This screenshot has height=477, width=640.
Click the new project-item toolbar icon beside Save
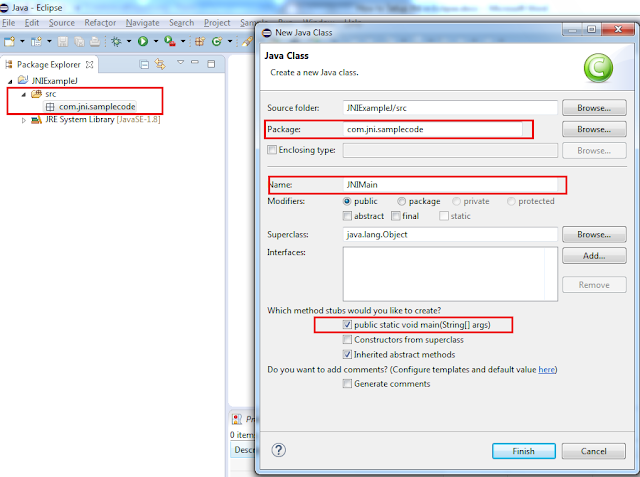[37, 41]
